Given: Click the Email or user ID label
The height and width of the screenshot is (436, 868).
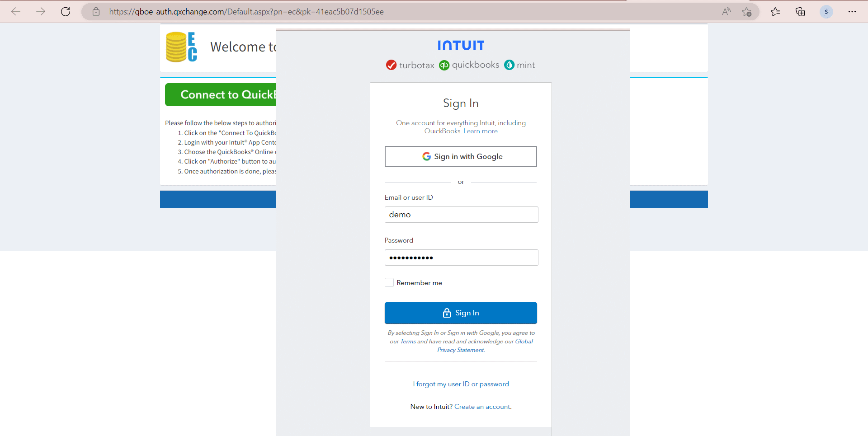Looking at the screenshot, I should (x=409, y=197).
